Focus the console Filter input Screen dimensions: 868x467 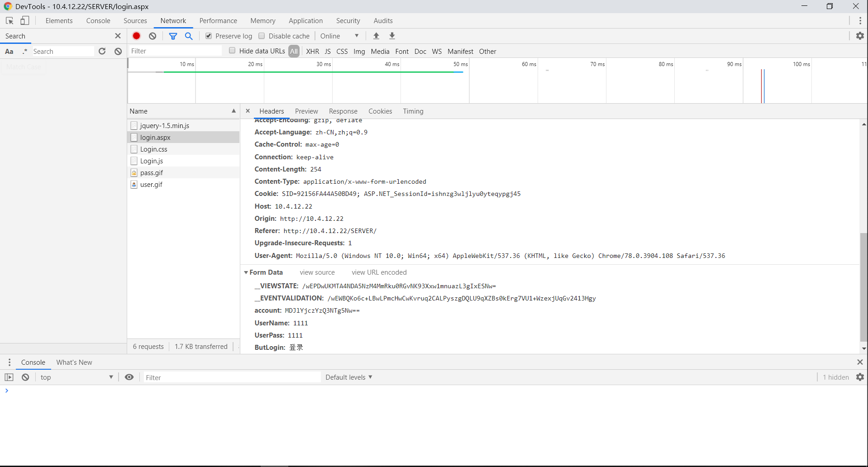click(232, 377)
